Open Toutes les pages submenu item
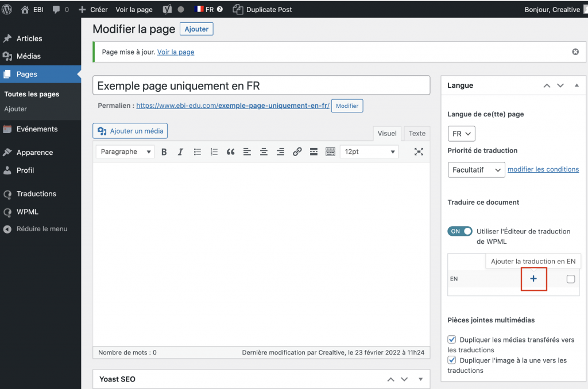The image size is (588, 389). 32,94
